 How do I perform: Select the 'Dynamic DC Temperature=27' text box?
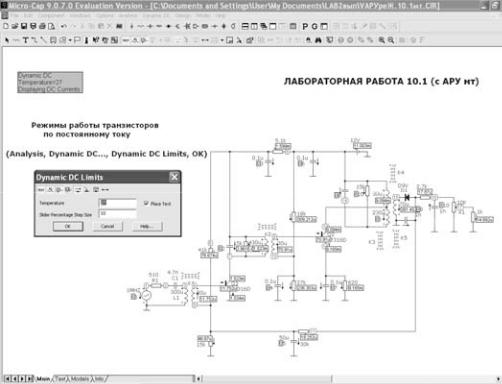click(50, 82)
